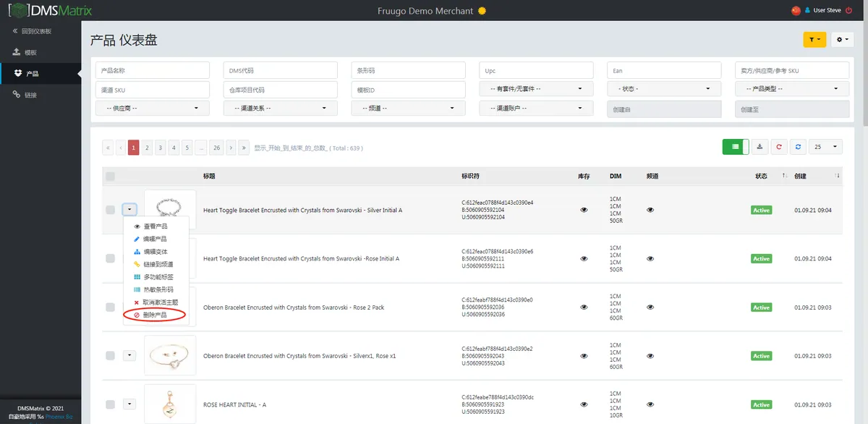Click the red reset icon button

pos(779,147)
